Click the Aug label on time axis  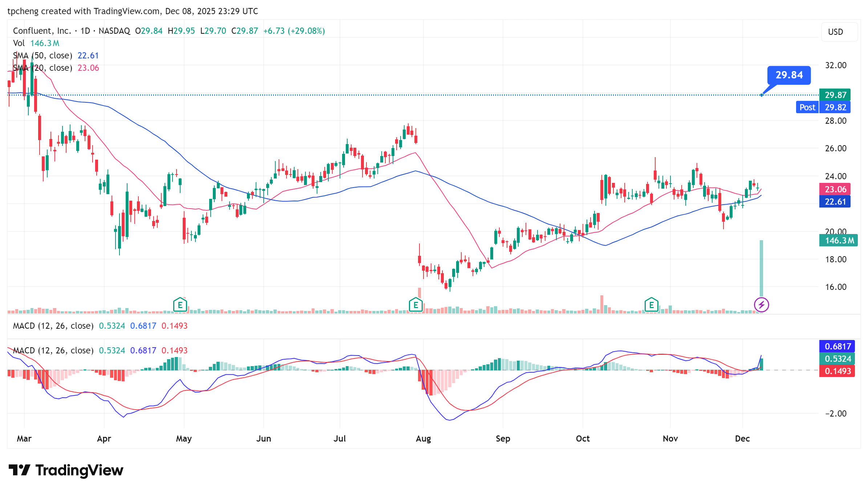point(423,439)
